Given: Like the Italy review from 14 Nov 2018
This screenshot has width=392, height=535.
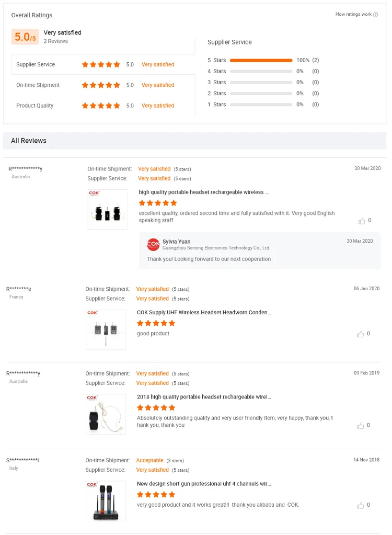Looking at the screenshot, I should [x=361, y=506].
